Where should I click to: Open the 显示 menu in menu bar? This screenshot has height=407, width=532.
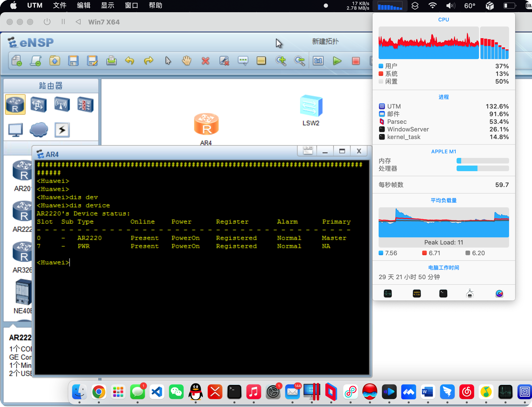[x=108, y=5]
